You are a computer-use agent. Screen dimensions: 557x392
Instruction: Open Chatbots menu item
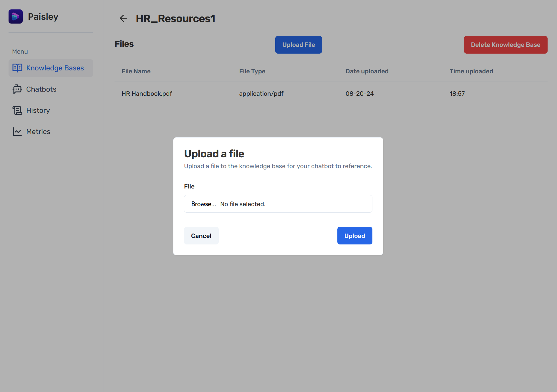51,89
